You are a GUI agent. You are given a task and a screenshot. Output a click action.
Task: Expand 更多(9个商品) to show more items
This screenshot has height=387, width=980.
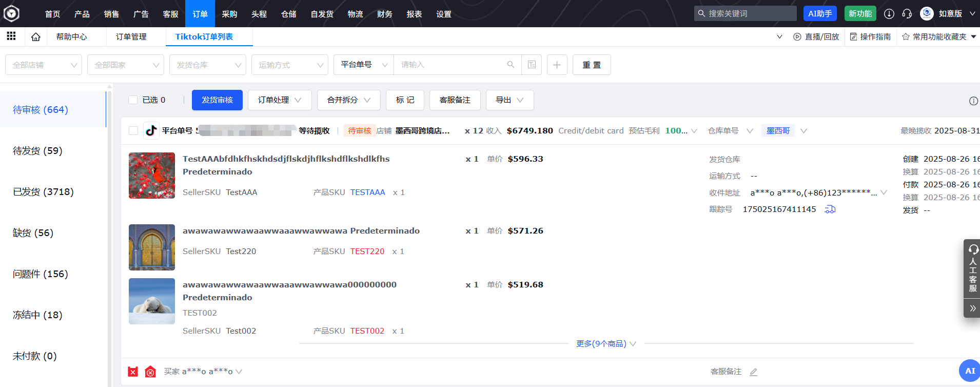(605, 344)
